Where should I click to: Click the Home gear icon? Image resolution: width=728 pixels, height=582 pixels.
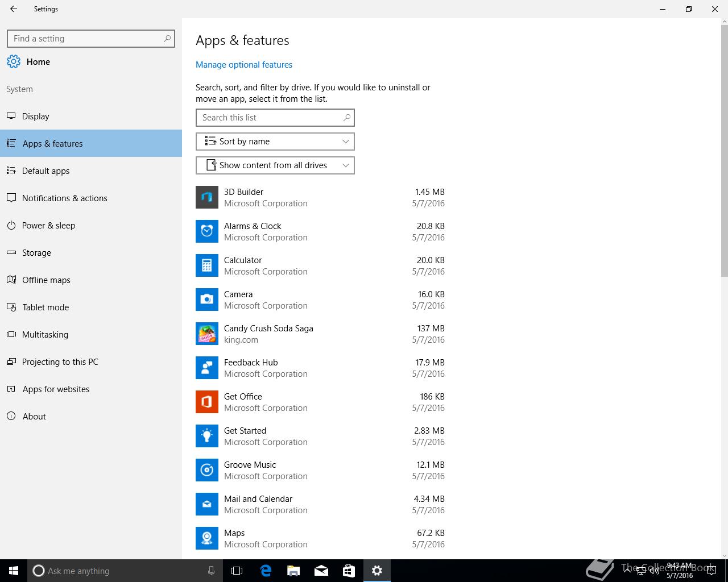coord(14,62)
